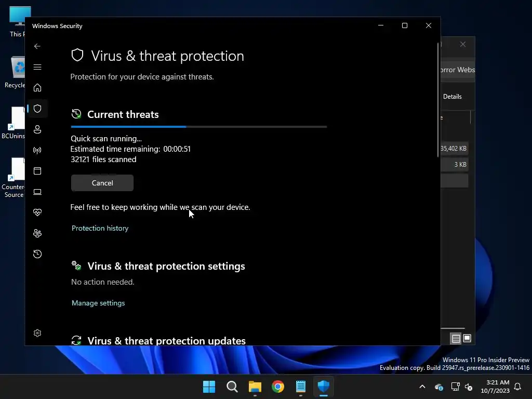Switch background window to large thumbnails view
Screen dimensions: 532x399
(467, 338)
